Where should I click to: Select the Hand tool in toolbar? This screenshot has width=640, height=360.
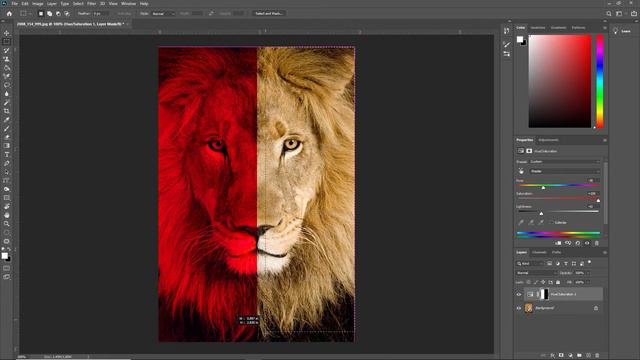[7, 215]
